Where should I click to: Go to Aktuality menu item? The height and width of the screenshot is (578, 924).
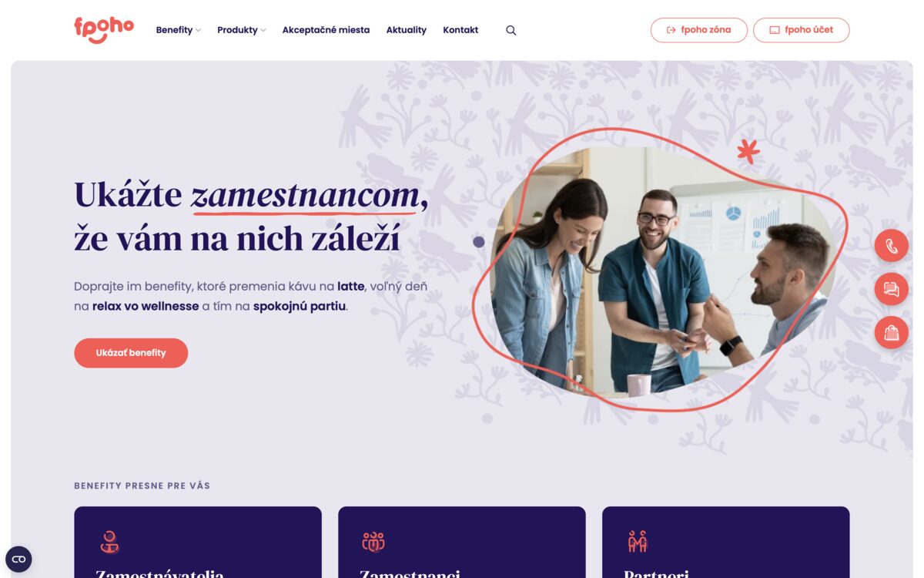[x=407, y=30]
